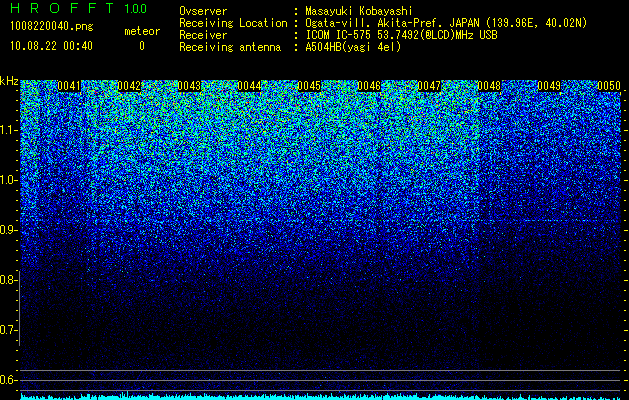Image resolution: width=629 pixels, height=400 pixels.
Task: Click the 'Receiving antenna' label
Action: tap(230, 47)
